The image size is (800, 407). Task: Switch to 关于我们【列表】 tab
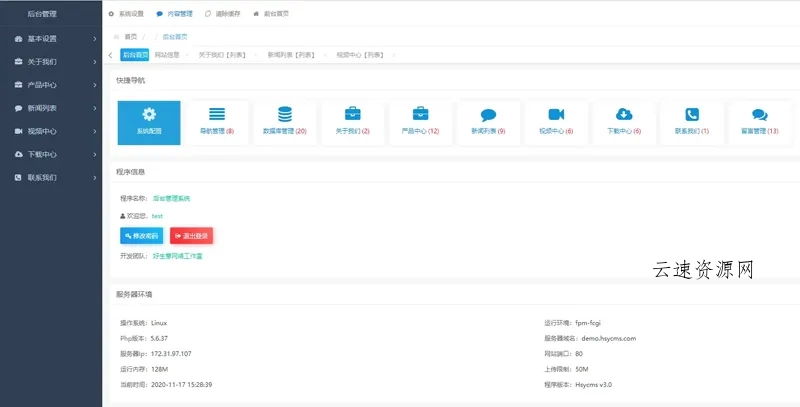[222, 55]
